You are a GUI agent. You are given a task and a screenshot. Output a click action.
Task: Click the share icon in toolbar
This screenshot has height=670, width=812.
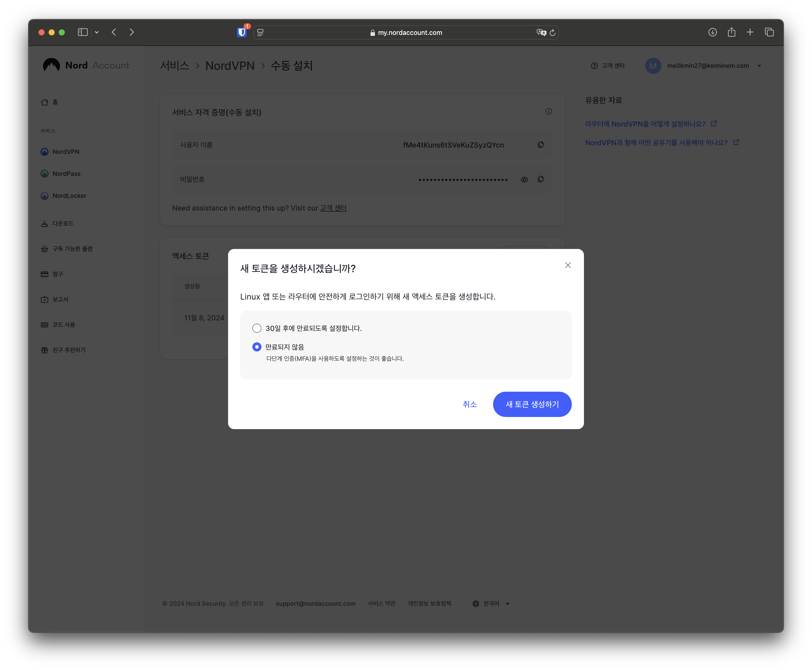(731, 32)
